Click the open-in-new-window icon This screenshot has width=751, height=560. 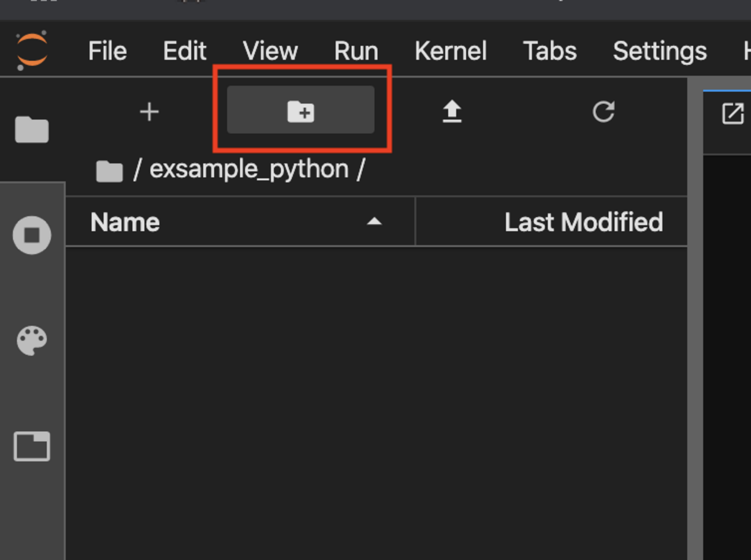tap(733, 113)
